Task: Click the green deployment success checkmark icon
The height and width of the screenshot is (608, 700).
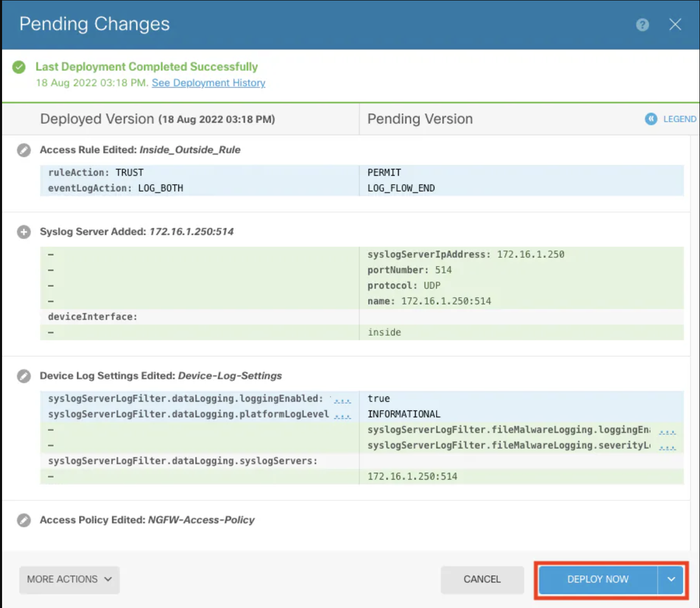Action: tap(19, 67)
